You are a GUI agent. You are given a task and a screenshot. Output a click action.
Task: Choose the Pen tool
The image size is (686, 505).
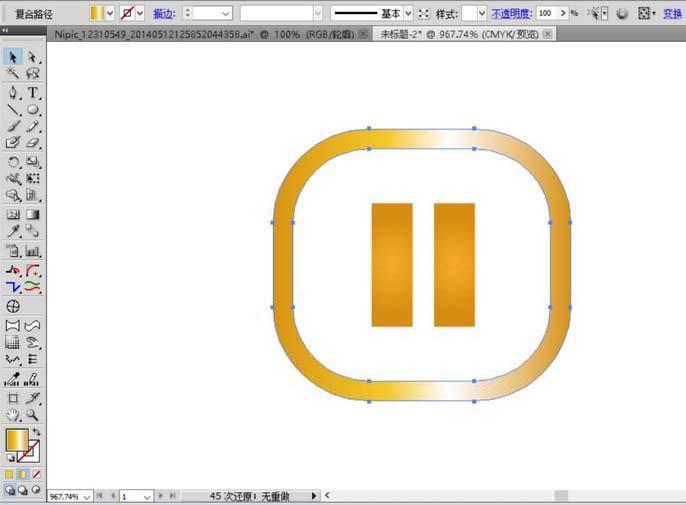pos(13,92)
